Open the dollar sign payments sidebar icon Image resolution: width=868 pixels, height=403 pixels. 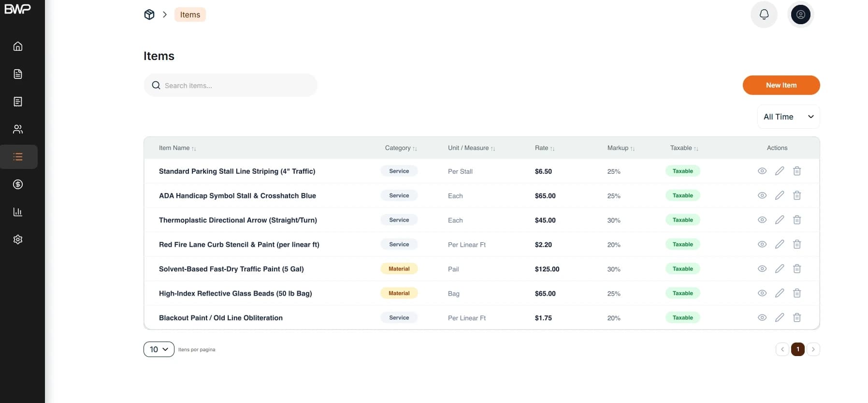[18, 184]
